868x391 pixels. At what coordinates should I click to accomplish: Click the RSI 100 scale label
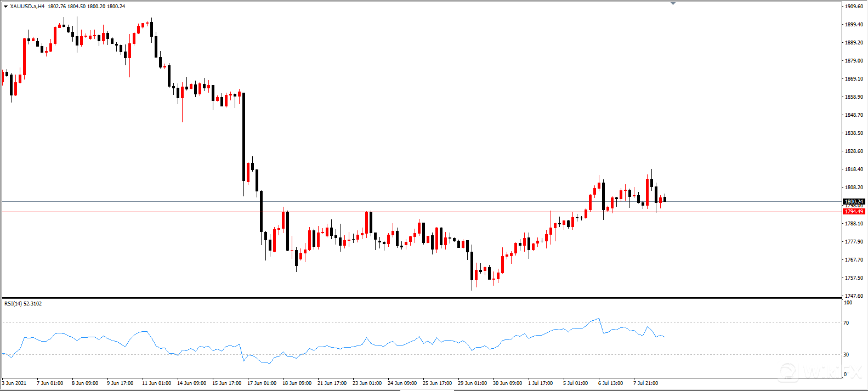(848, 303)
